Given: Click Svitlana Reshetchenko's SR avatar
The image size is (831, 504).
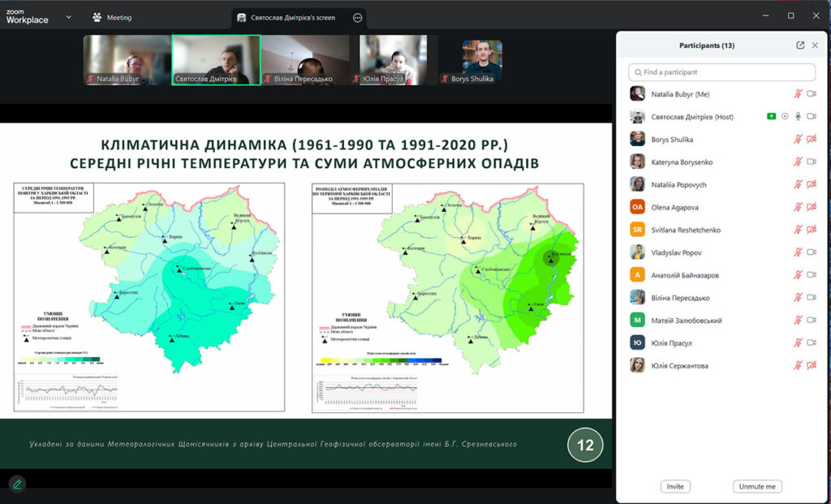Looking at the screenshot, I should click(x=638, y=230).
